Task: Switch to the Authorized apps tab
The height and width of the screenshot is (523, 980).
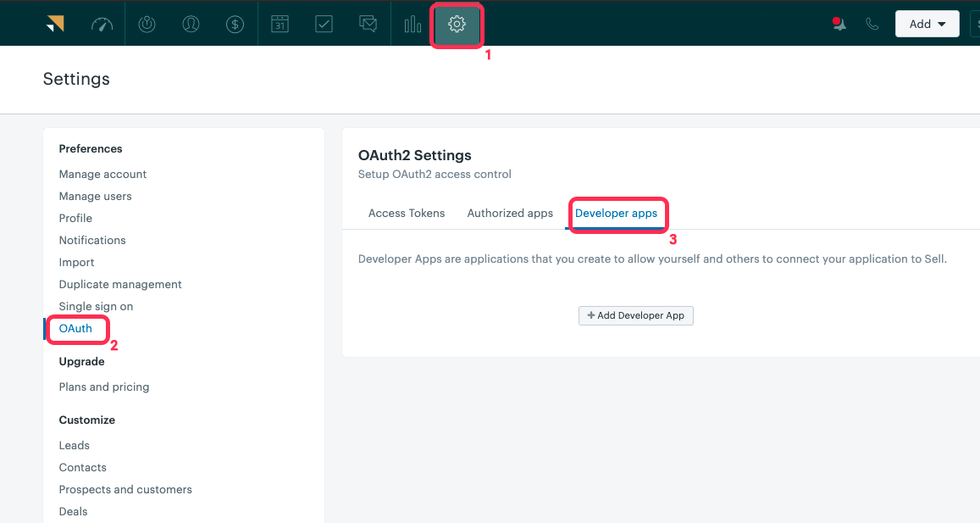Action: tap(510, 214)
